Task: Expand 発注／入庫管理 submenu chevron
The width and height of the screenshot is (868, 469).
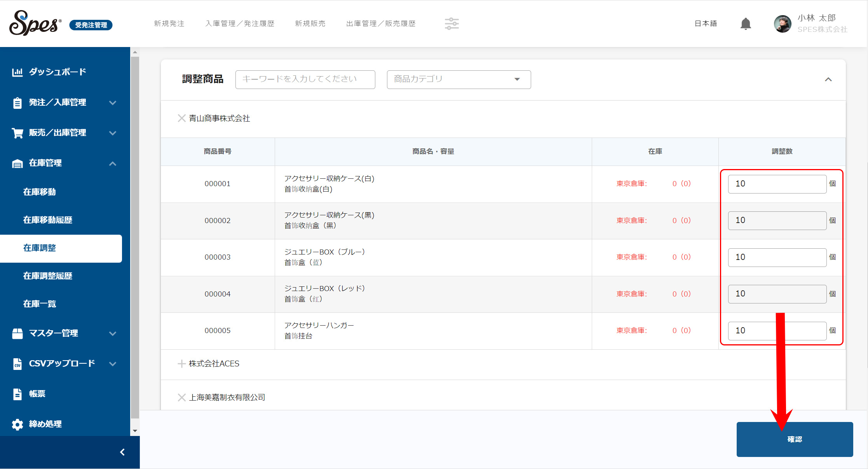Action: pyautogui.click(x=113, y=103)
